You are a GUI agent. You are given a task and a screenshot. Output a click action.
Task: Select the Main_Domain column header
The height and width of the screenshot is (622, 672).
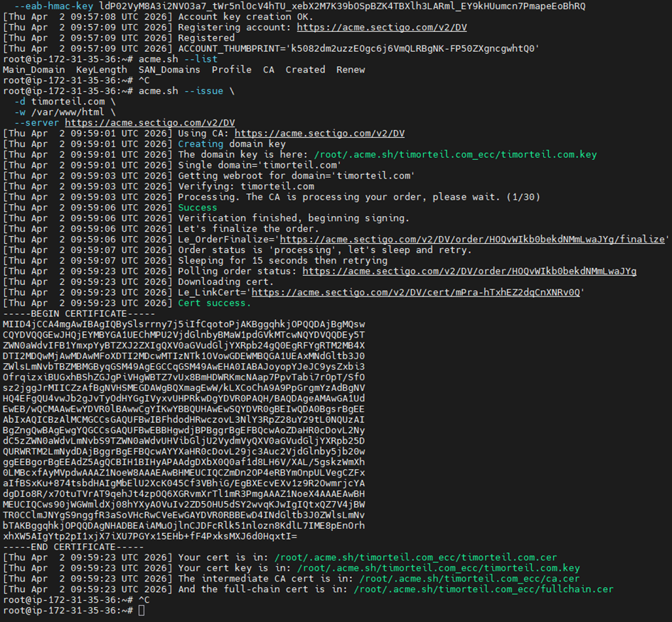(x=32, y=69)
